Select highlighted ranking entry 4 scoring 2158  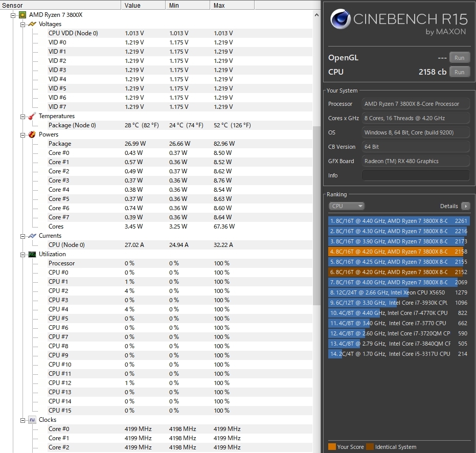399,252
